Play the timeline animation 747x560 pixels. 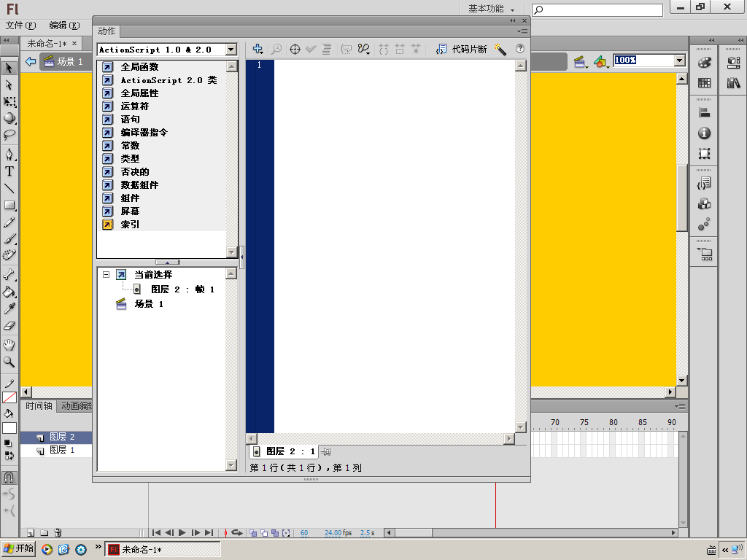[x=182, y=533]
